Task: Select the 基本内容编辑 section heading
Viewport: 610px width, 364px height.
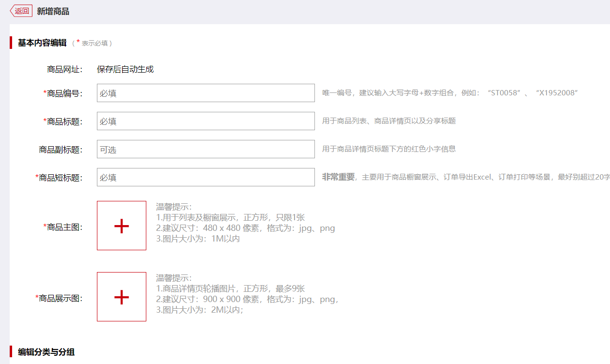Action: (42, 43)
